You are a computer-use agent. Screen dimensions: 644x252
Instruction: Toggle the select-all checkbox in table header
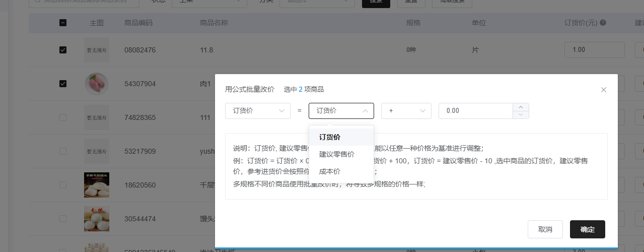(x=63, y=23)
